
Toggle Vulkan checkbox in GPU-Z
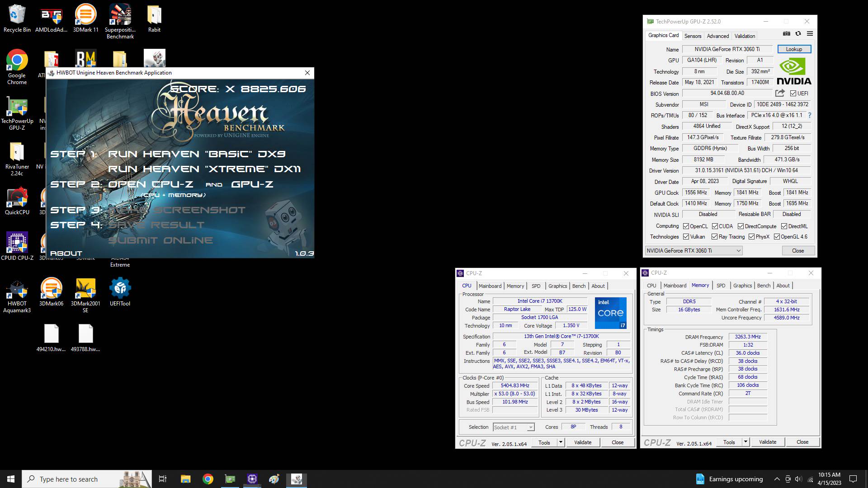(x=686, y=237)
